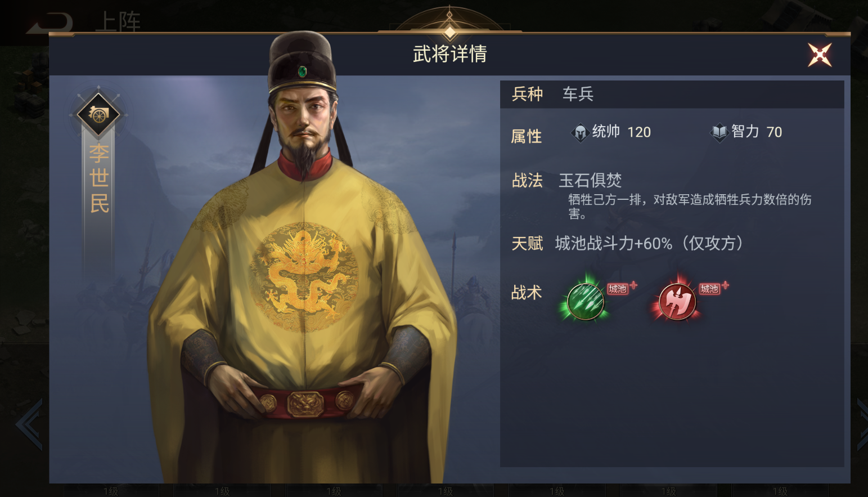Click the book icon beside 智力

pos(719,132)
